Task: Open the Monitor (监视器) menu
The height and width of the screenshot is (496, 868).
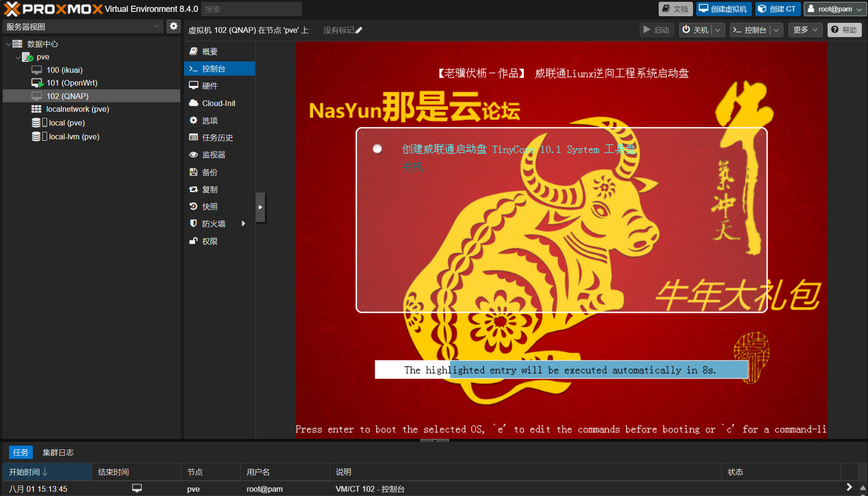Action: click(x=219, y=155)
